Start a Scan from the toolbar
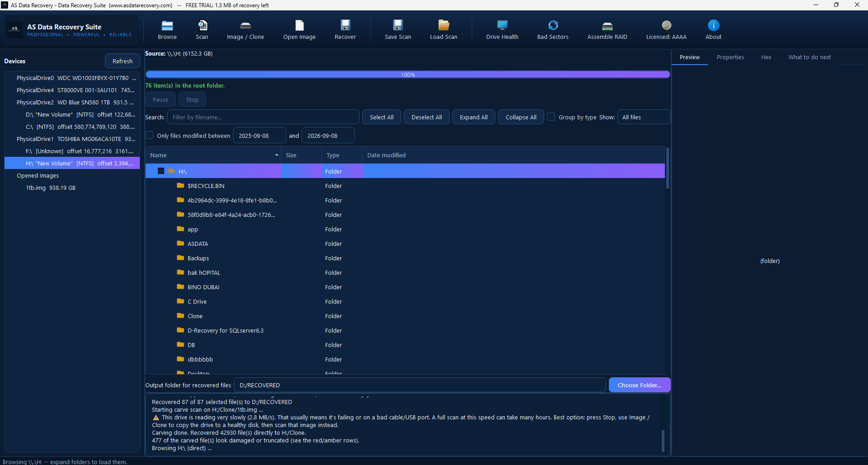Screen dimensions: 868x465 pos(202,30)
